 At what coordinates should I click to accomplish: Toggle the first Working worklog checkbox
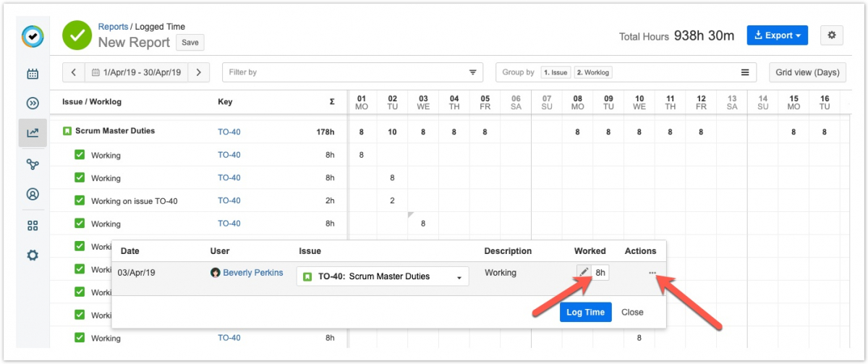[80, 155]
